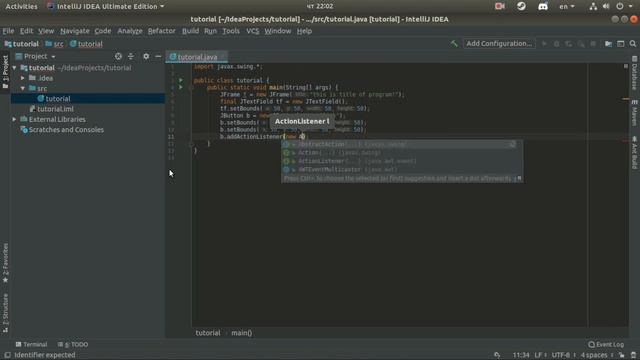Image resolution: width=640 pixels, height=360 pixels.
Task: Choose ActionListener completion suggestion
Action: pos(402,161)
